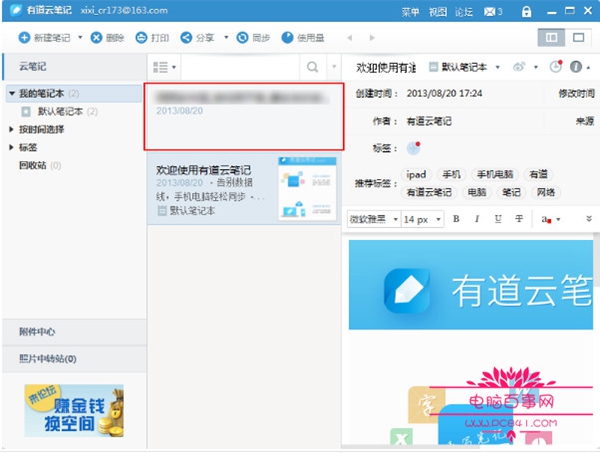600x453 pixels.
Task: Toggle strikethrough formatting
Action: [x=519, y=219]
